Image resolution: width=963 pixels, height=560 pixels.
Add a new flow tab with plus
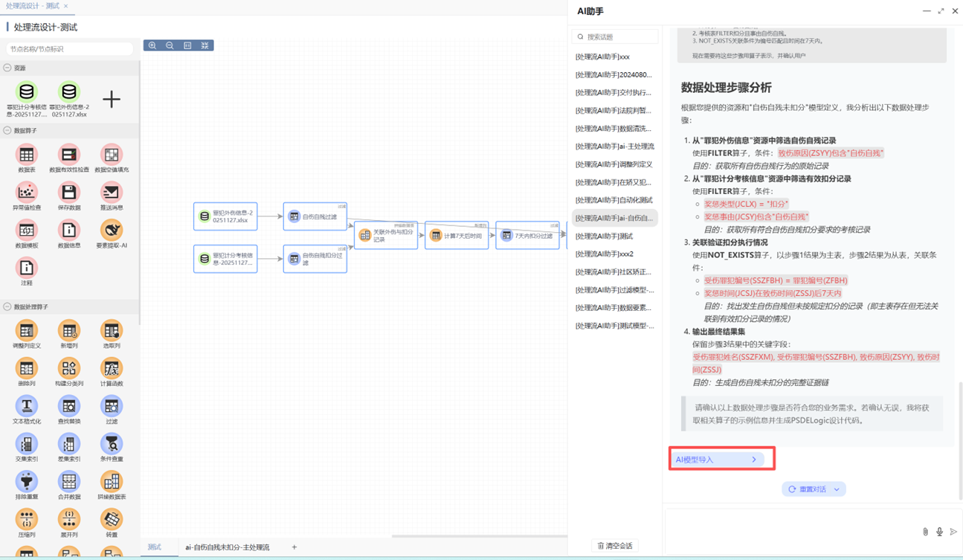(294, 547)
